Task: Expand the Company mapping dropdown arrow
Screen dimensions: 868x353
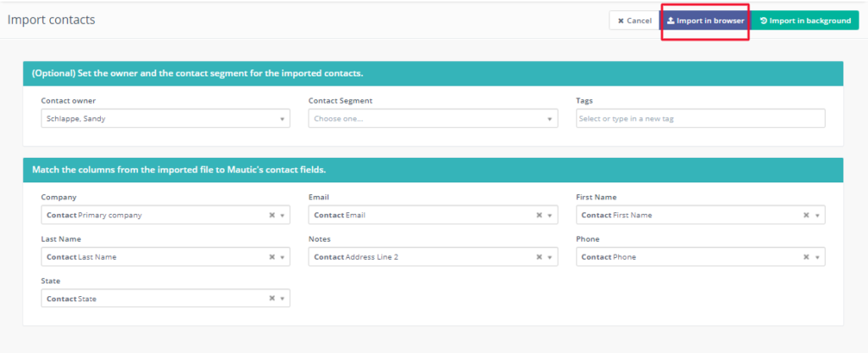Action: click(x=281, y=216)
